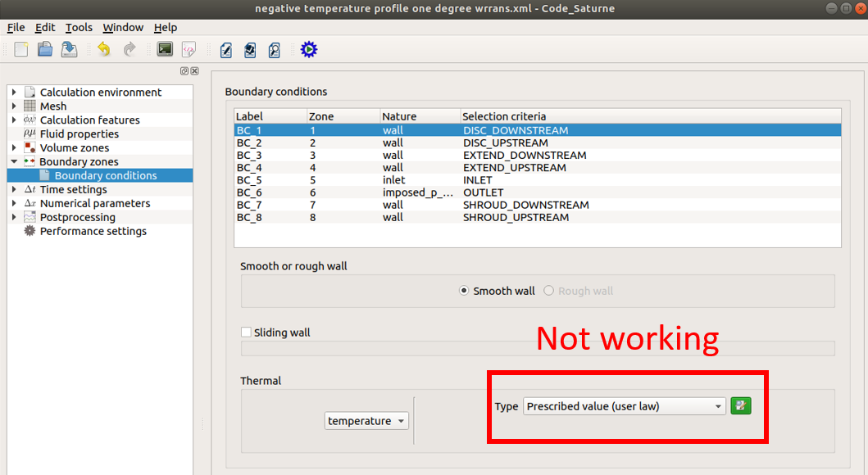Click the magnifier document toolbar icon
Image resolution: width=868 pixels, height=475 pixels.
click(x=274, y=50)
